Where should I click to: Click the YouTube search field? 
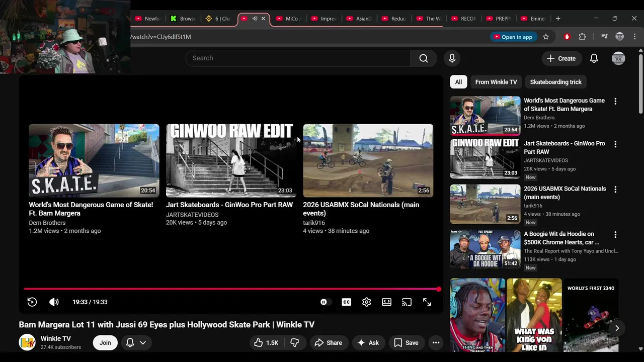pyautogui.click(x=298, y=58)
